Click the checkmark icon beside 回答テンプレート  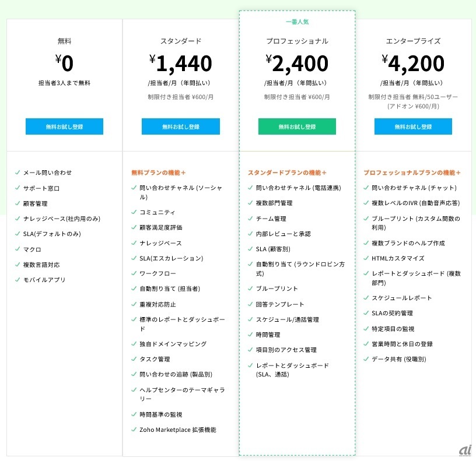click(250, 304)
